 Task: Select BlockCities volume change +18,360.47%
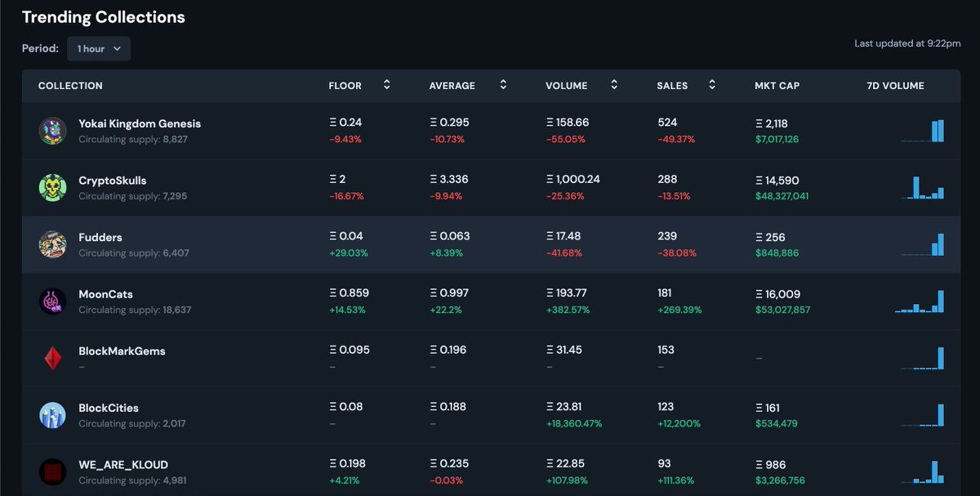coord(573,424)
